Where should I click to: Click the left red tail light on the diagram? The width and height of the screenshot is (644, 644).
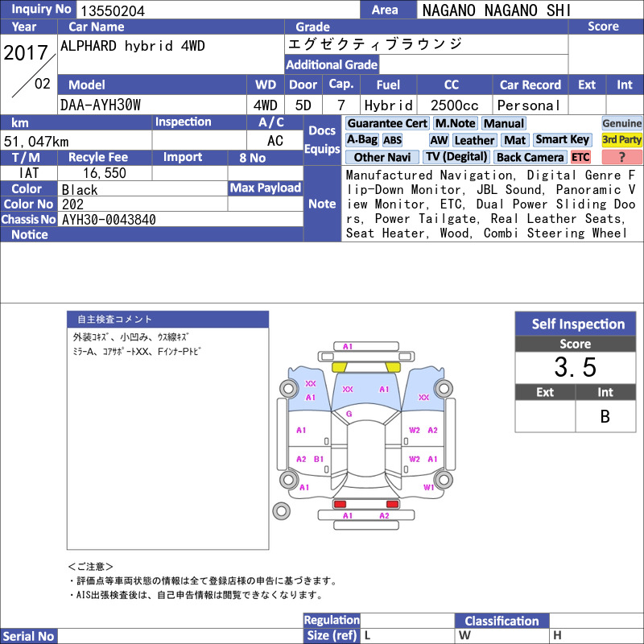[x=340, y=504]
